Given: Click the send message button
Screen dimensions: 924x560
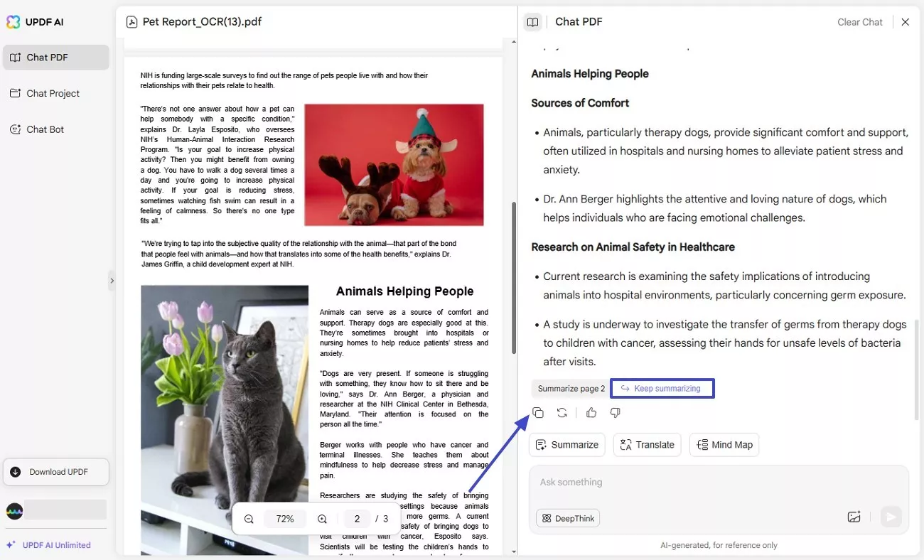Looking at the screenshot, I should pos(891,517).
